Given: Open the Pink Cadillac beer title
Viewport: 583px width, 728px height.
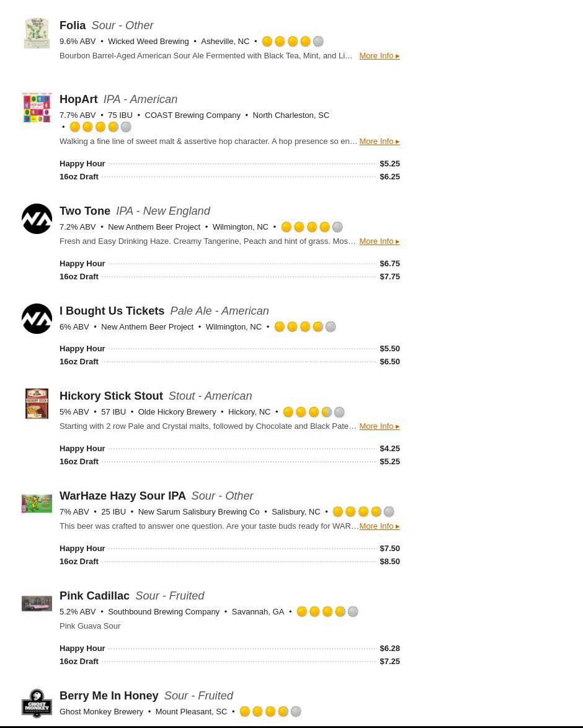Looking at the screenshot, I should (x=94, y=596).
